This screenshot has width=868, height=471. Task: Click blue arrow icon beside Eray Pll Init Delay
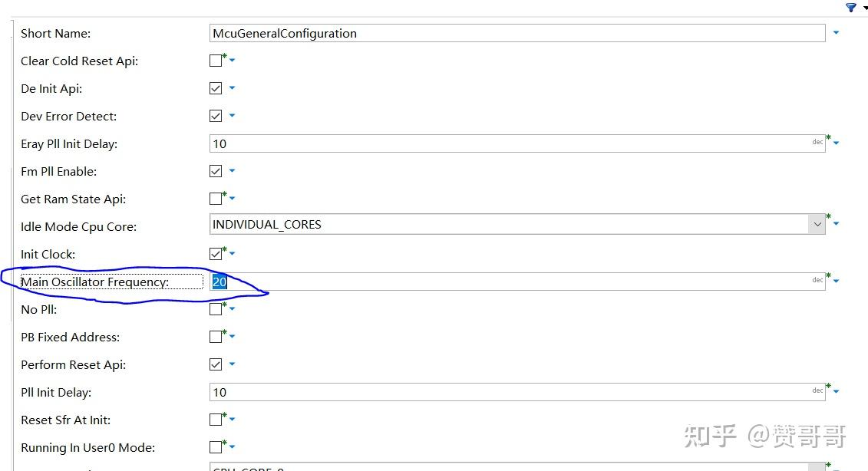coord(836,143)
